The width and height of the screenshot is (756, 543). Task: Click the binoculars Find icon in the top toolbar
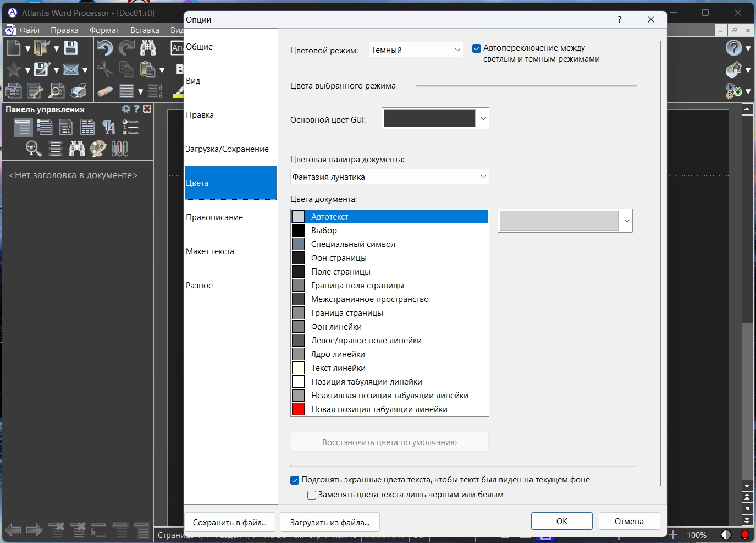pyautogui.click(x=148, y=48)
